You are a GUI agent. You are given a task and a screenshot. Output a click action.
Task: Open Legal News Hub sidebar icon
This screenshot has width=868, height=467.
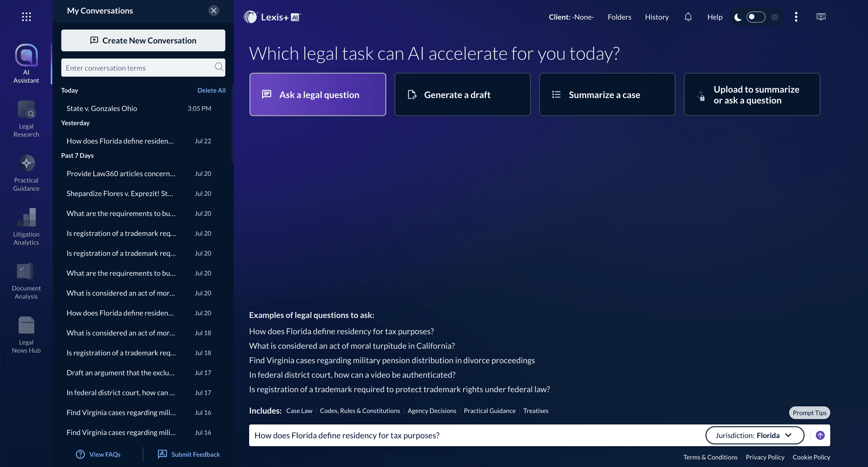coord(26,335)
